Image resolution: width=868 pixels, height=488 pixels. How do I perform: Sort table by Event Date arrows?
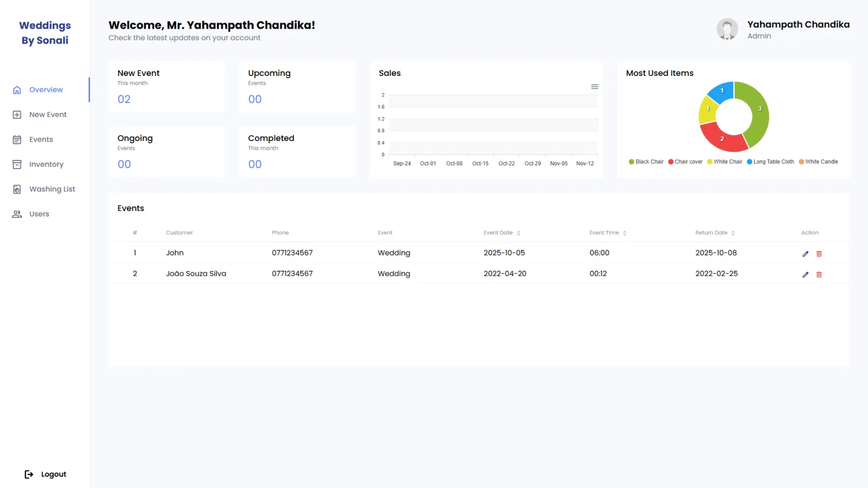pos(519,233)
